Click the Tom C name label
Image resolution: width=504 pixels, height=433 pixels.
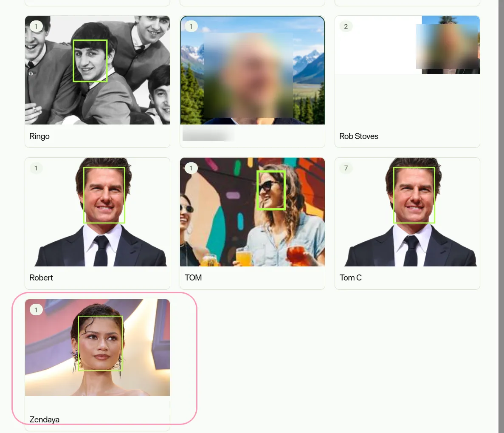click(351, 277)
